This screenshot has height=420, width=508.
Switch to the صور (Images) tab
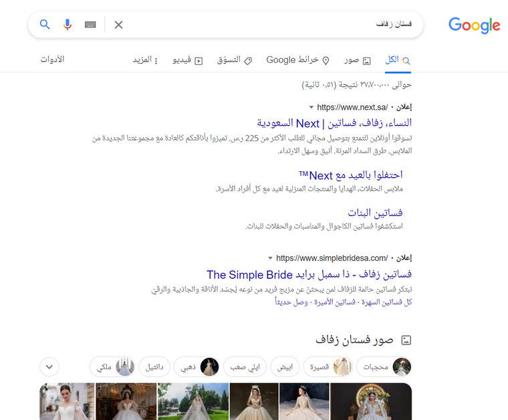pos(358,60)
